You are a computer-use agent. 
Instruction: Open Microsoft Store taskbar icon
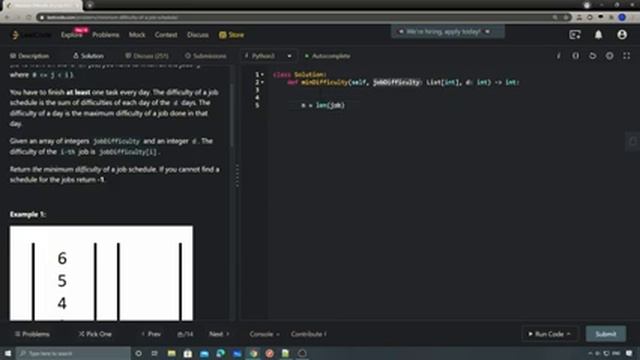pyautogui.click(x=188, y=353)
